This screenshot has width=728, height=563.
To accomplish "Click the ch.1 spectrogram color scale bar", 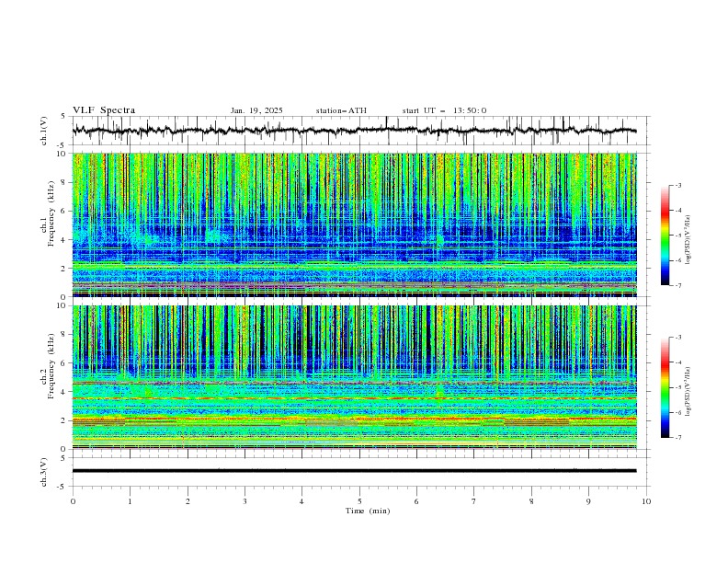I will point(665,236).
